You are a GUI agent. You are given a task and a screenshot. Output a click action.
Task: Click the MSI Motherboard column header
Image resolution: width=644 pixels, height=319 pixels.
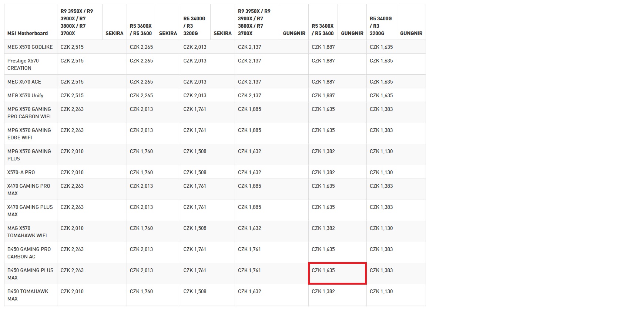[x=27, y=33]
